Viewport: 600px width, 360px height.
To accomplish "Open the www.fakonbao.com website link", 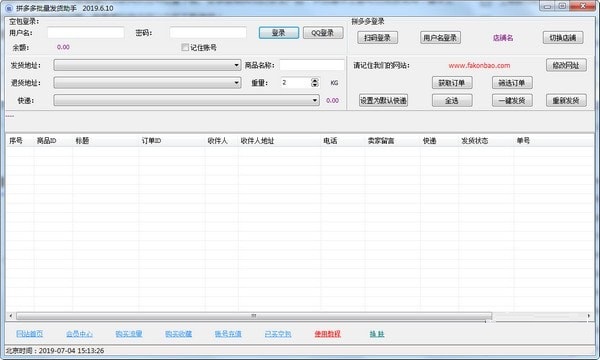I will pyautogui.click(x=479, y=65).
